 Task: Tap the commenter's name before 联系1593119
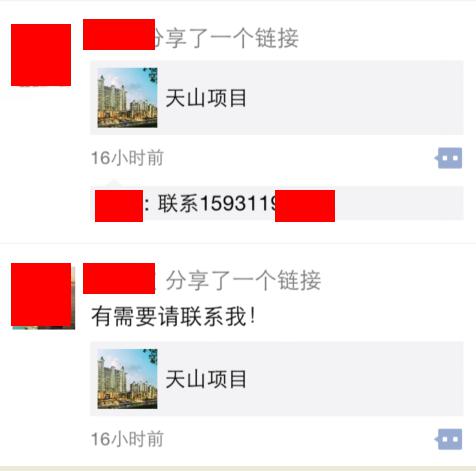coord(119,206)
